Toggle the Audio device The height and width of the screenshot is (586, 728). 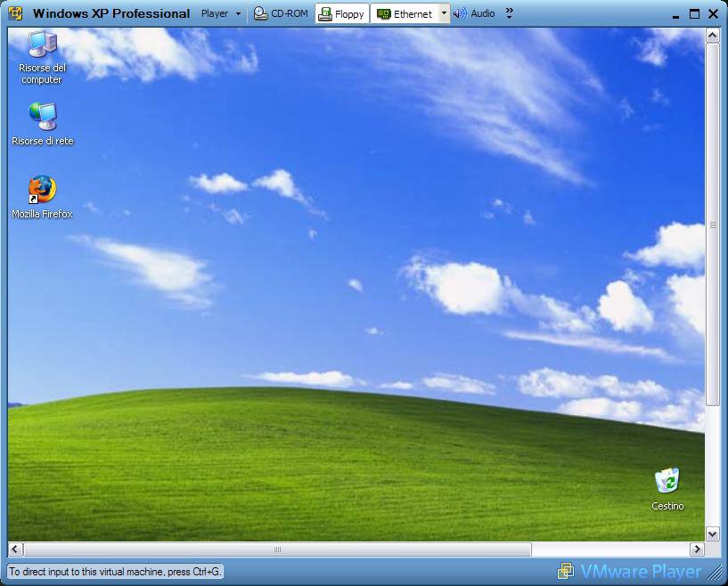(474, 14)
